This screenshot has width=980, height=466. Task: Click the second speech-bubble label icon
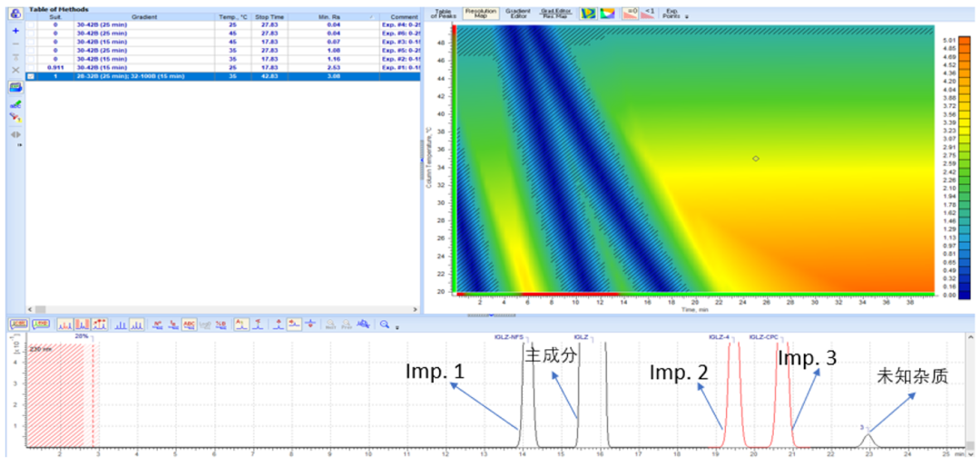(41, 325)
